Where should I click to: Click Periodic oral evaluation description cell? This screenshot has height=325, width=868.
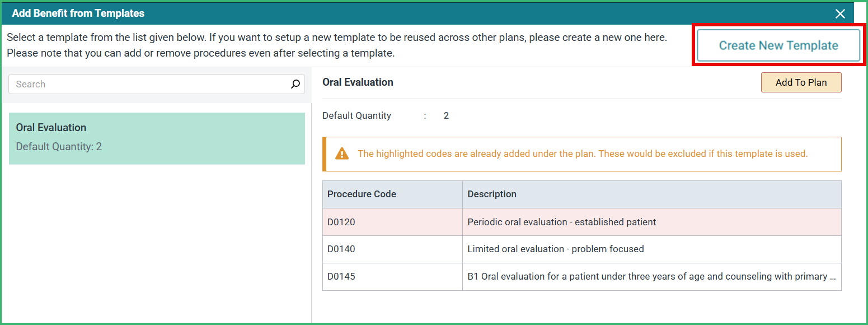652,222
